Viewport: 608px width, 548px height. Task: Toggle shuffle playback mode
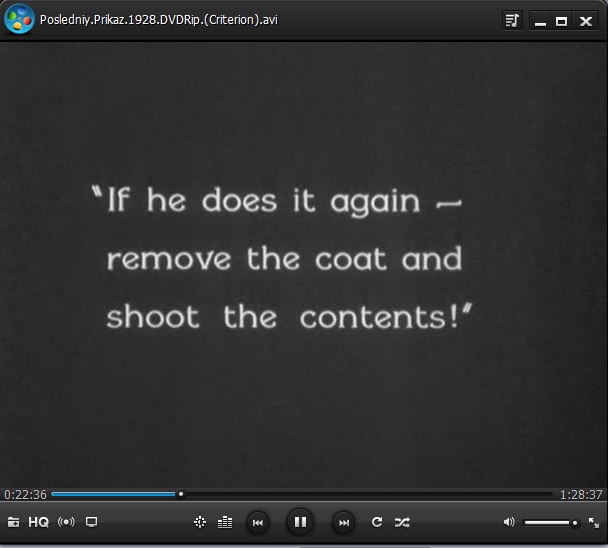tap(402, 523)
